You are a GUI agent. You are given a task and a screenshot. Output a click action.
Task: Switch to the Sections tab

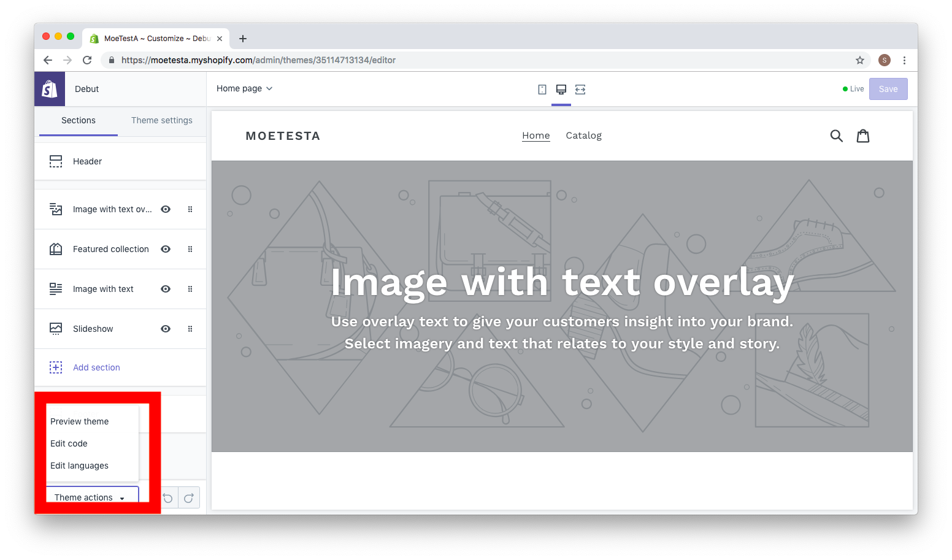click(79, 121)
